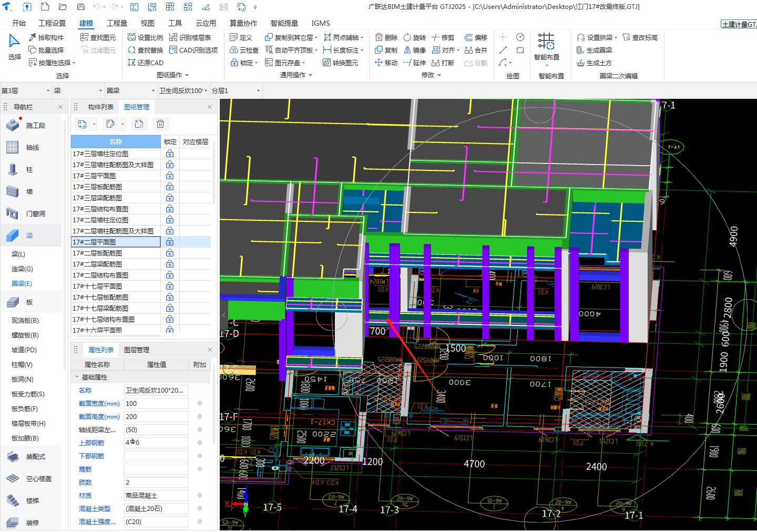Click 设置比例 tool
The image size is (757, 532).
(x=145, y=37)
